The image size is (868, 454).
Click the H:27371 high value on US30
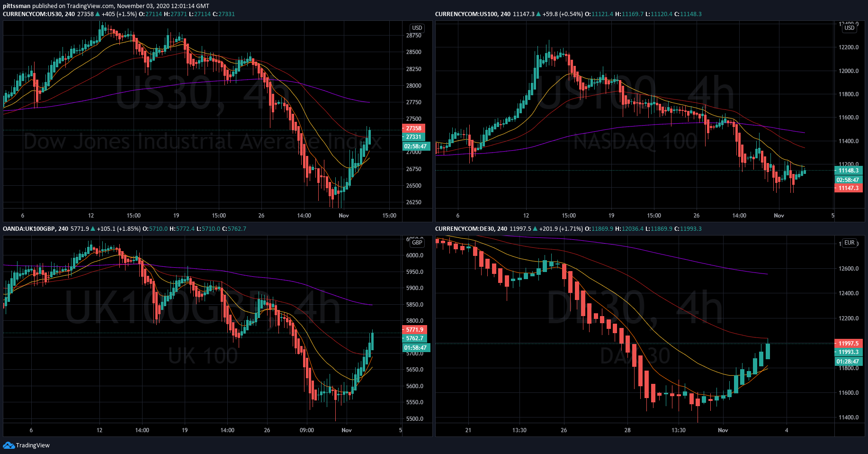coord(175,14)
